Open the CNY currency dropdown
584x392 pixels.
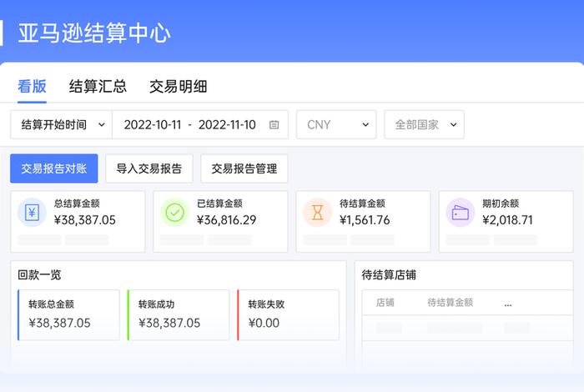[x=336, y=125]
